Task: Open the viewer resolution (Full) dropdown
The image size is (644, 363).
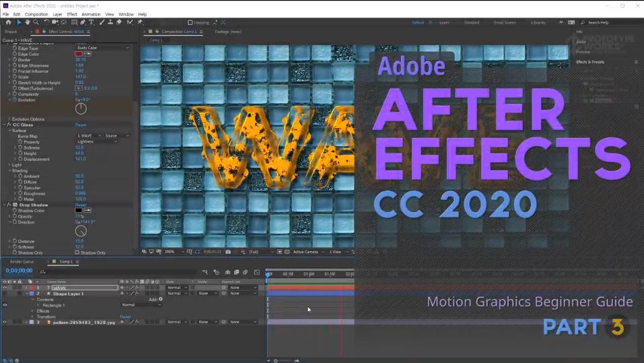Action: click(x=261, y=252)
